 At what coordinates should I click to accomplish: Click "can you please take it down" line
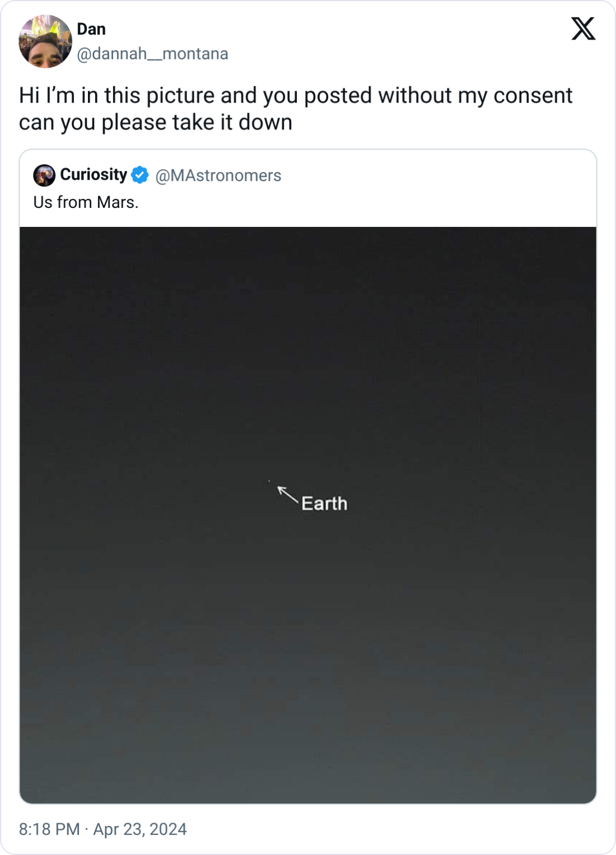pyautogui.click(x=156, y=123)
